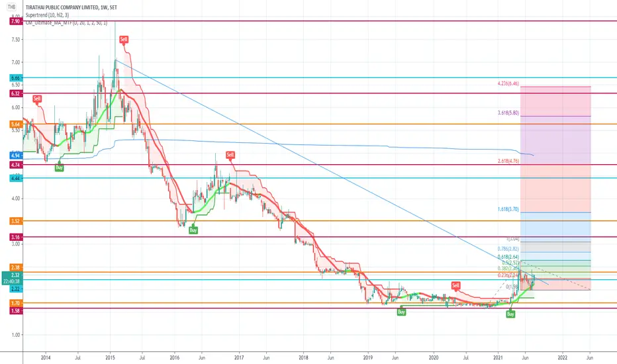The image size is (617, 364).
Task: Select the 4.236(6.46) Fibonacci label
Action: (x=508, y=83)
